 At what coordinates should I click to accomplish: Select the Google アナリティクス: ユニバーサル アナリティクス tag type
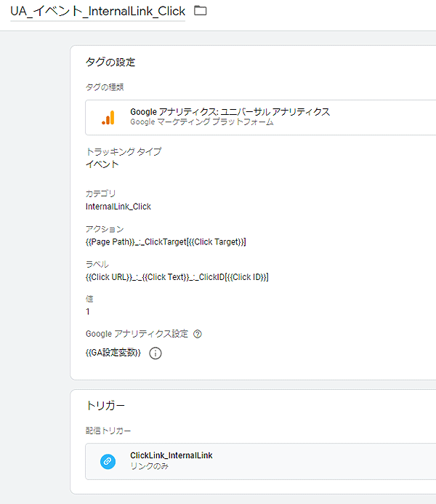[260, 117]
